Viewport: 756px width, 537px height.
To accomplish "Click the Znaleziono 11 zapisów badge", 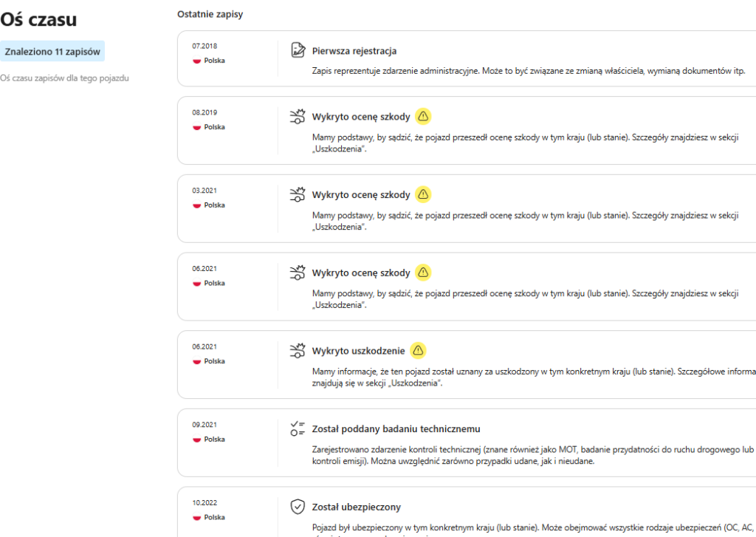I will coord(52,52).
